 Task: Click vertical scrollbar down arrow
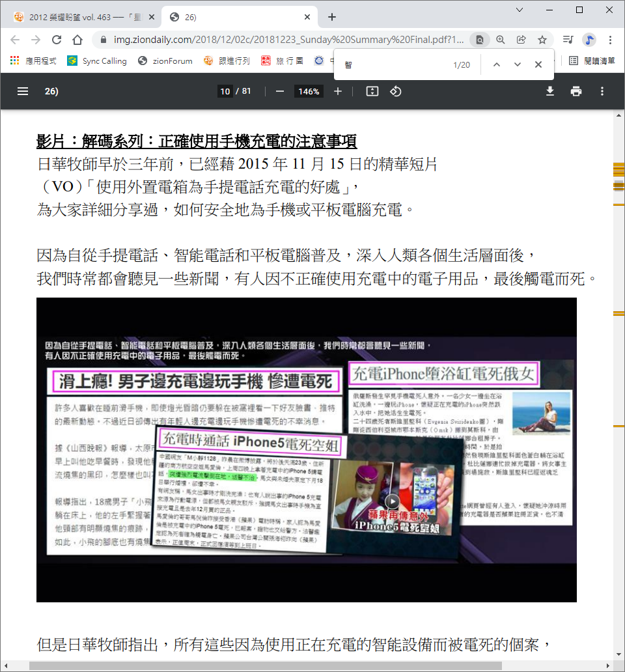(x=618, y=654)
